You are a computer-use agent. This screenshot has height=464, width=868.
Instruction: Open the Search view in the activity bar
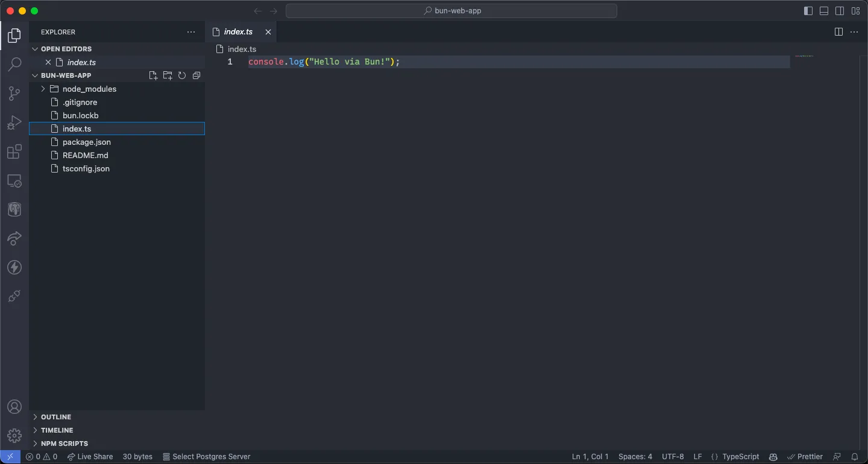pos(14,65)
